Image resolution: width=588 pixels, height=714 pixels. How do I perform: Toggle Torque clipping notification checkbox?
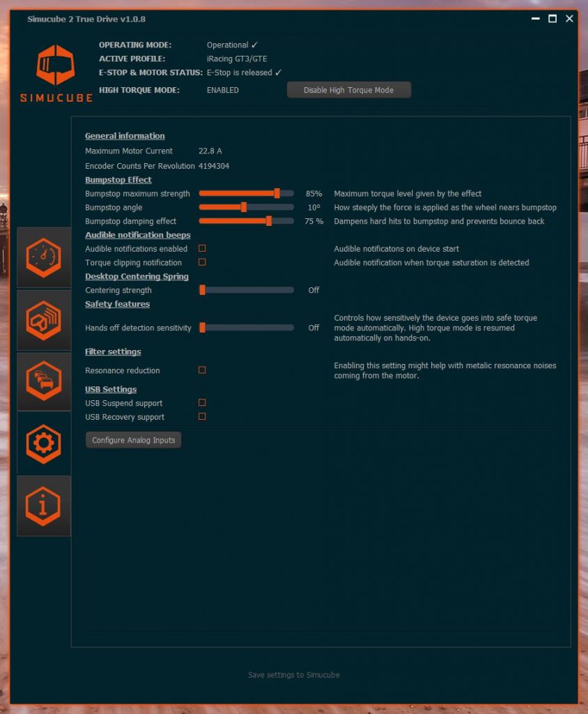tap(202, 262)
